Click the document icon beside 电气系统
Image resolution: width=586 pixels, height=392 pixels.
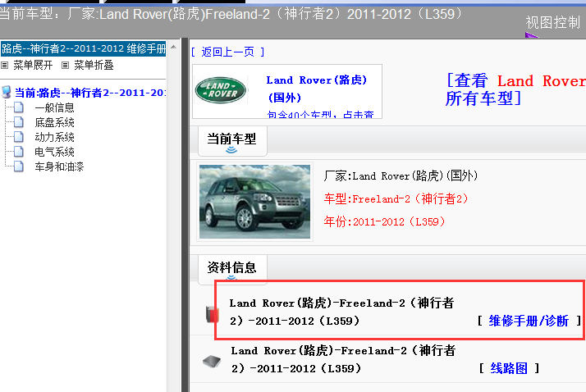(x=19, y=152)
